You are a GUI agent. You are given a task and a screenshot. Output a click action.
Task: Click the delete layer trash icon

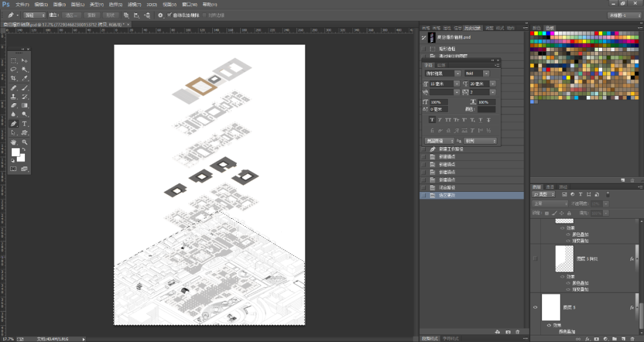633,338
